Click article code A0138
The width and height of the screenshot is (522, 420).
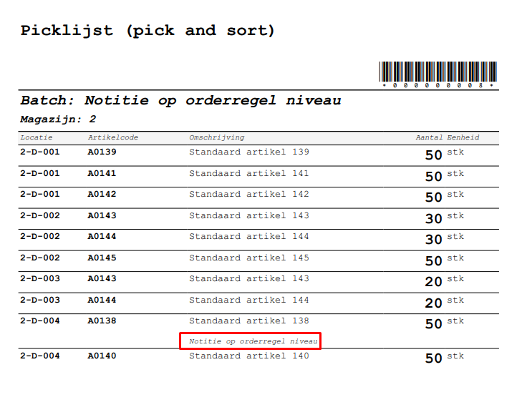102,321
